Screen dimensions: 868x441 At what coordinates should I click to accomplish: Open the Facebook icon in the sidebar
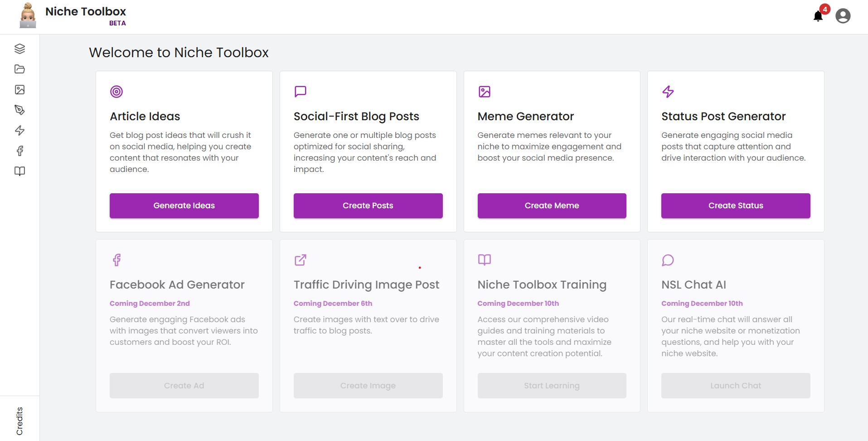19,151
